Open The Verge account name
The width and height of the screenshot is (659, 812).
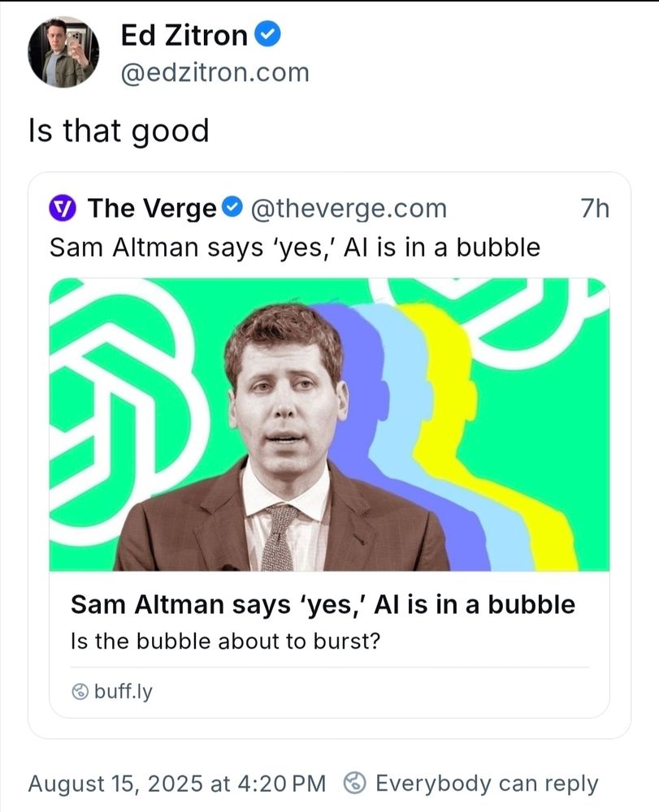click(151, 209)
